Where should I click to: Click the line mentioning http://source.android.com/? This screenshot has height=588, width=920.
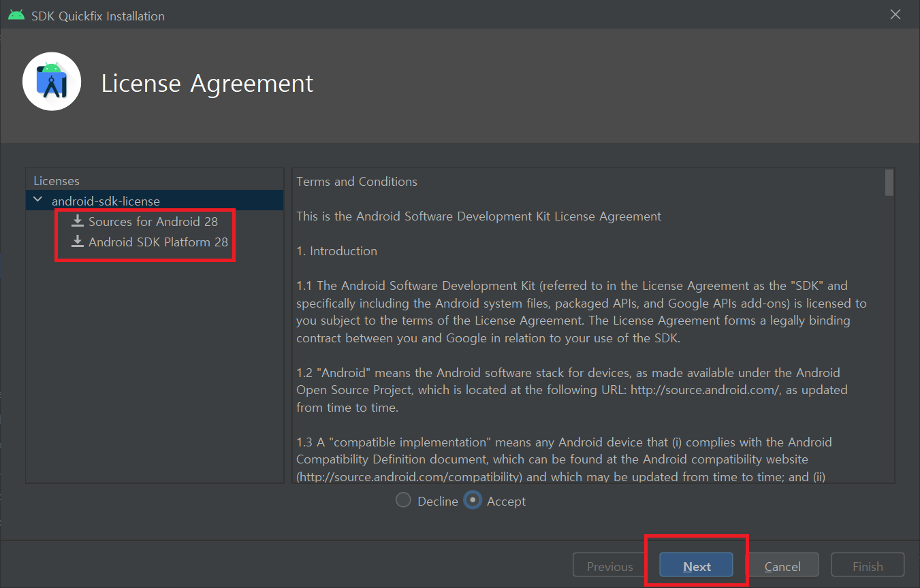coord(572,390)
